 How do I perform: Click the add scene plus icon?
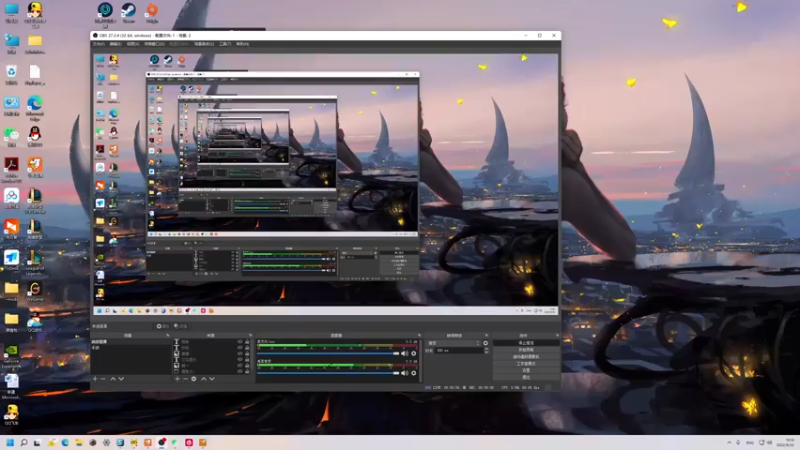pyautogui.click(x=95, y=379)
